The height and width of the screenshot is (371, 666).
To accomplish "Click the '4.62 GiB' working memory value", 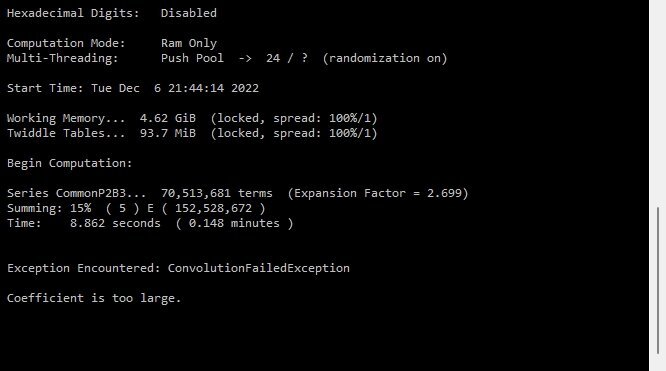I will tap(168, 118).
